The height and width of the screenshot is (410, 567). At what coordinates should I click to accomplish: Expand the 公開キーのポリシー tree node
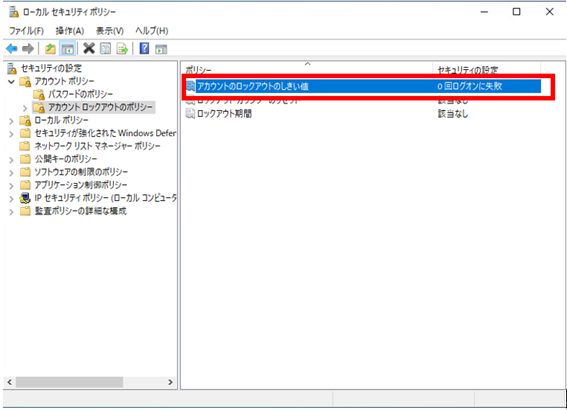coord(11,160)
